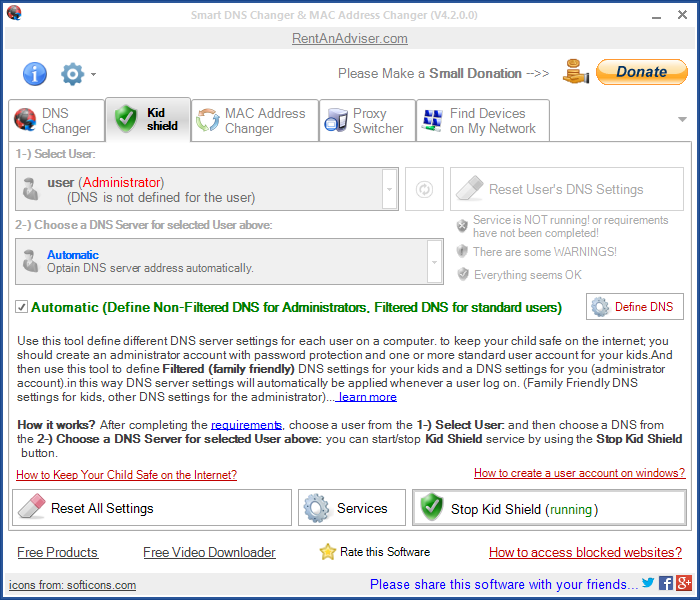Screen dimensions: 700x600
Task: Share via the Twitter bird icon
Action: [648, 583]
